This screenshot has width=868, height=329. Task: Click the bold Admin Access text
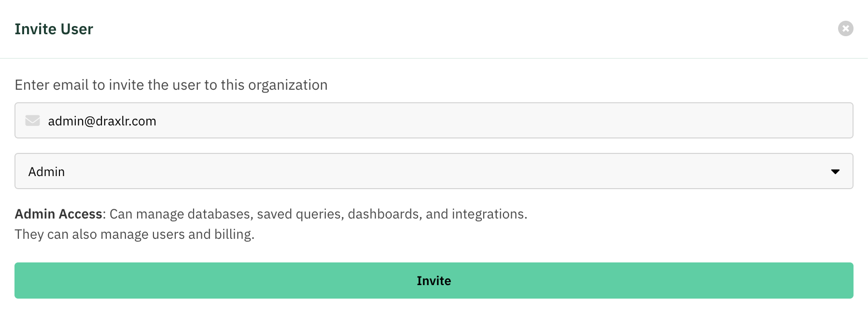click(x=58, y=214)
